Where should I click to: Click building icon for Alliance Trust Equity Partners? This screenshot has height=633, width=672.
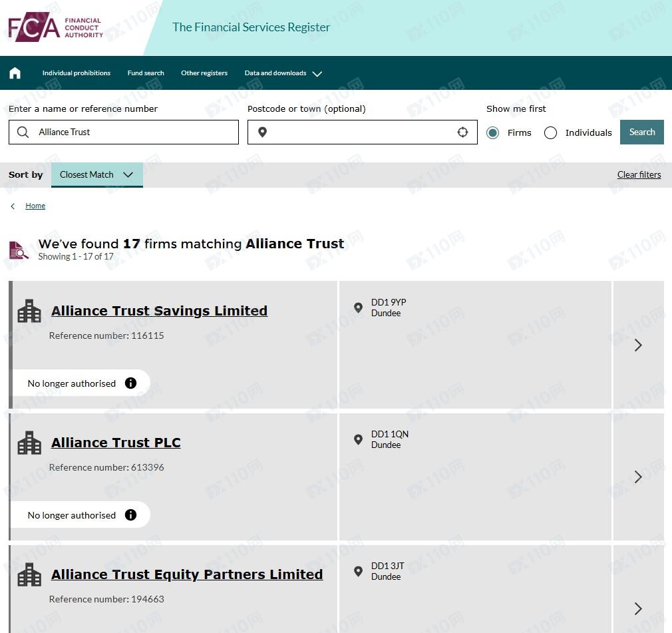[29, 574]
